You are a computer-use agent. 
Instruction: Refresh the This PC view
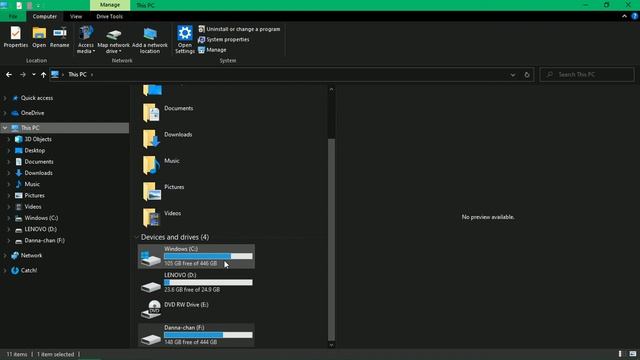coord(527,75)
